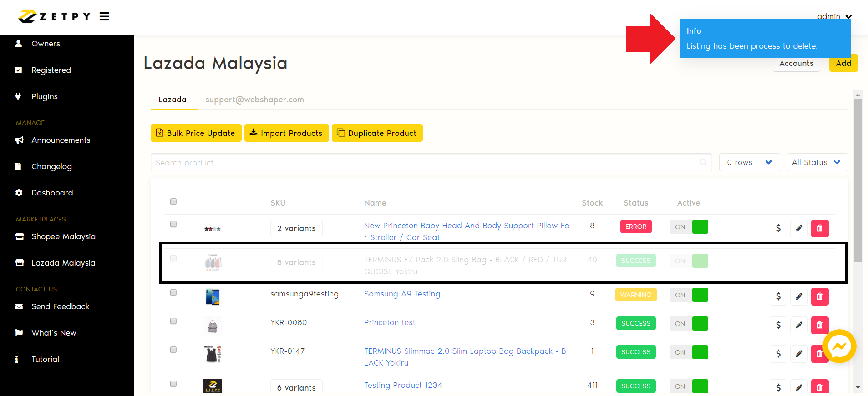Select all products with header checkbox

(x=173, y=201)
